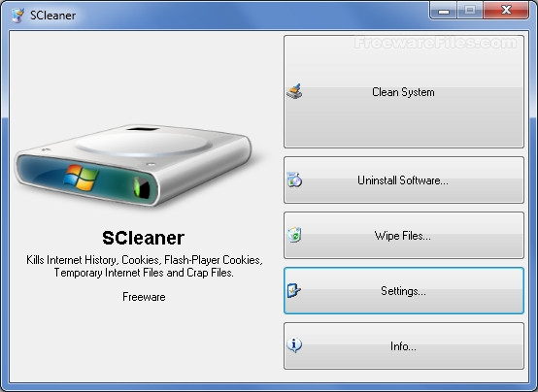Click the Clean System button

404,91
